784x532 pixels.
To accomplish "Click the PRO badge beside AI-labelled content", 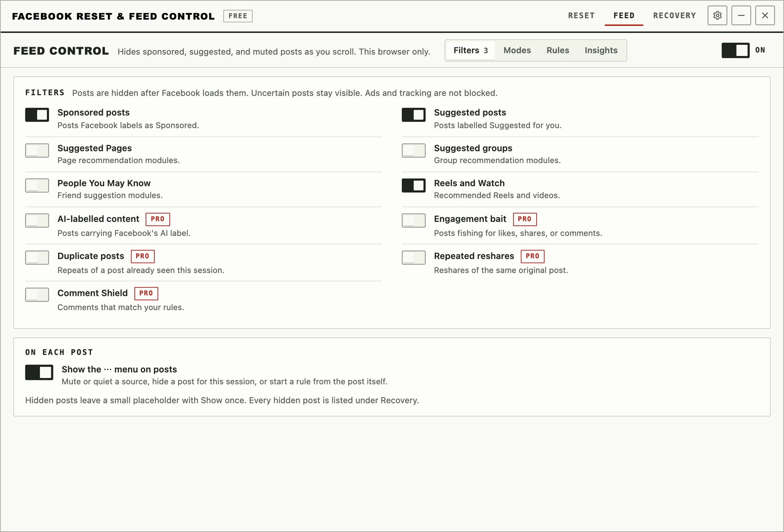I will 158,219.
